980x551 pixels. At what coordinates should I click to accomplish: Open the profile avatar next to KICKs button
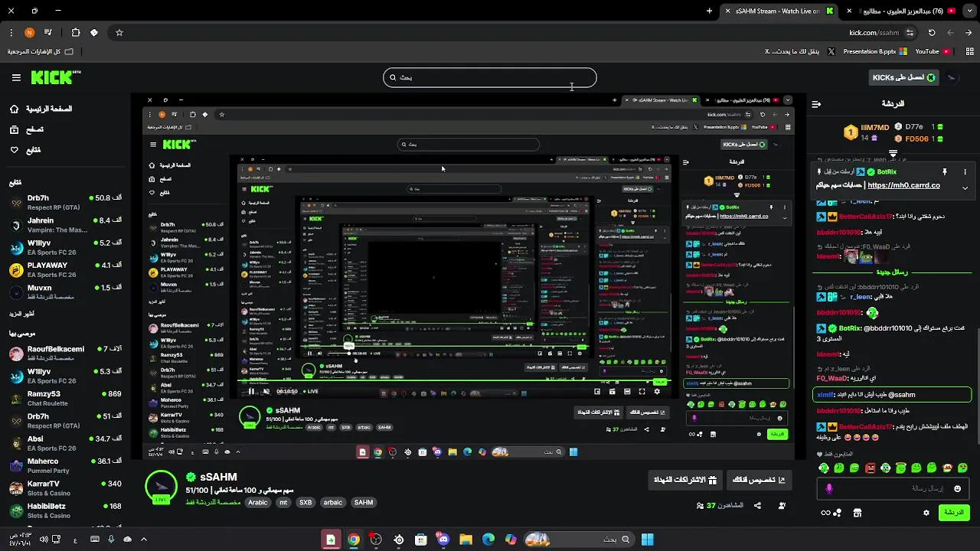click(x=952, y=77)
